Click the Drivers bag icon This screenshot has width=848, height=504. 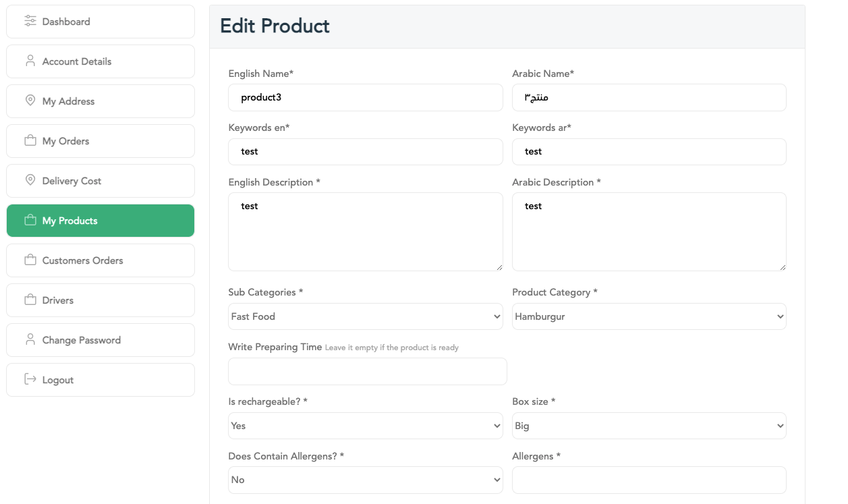[x=30, y=300]
